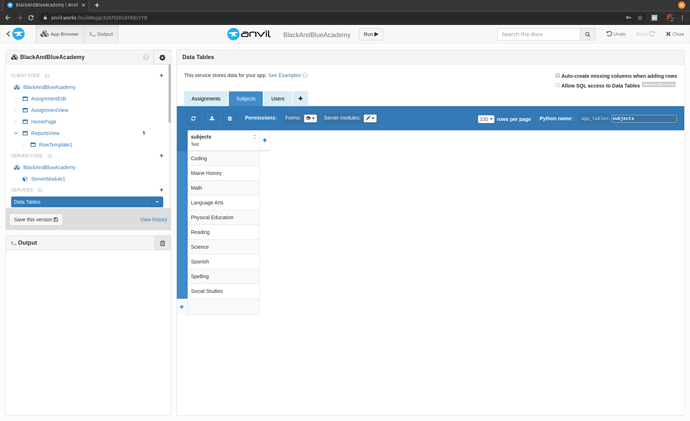Open the See Examples link
The height and width of the screenshot is (421, 690).
[284, 75]
